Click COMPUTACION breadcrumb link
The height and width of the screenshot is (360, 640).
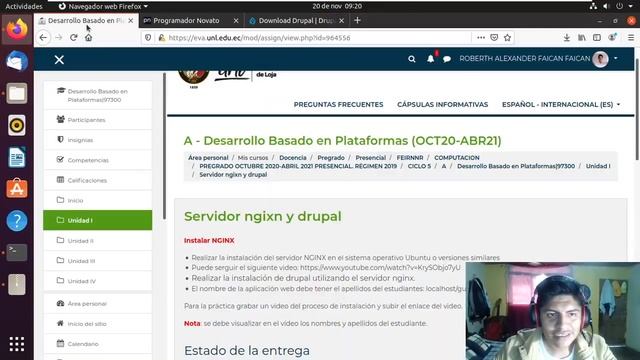click(x=457, y=158)
